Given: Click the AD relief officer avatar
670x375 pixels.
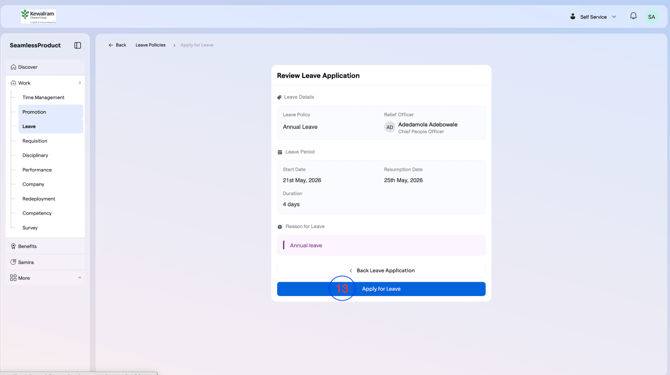Looking at the screenshot, I should pos(389,127).
